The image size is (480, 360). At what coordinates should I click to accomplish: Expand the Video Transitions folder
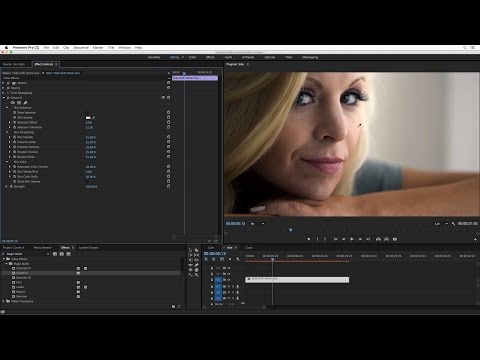[4, 301]
